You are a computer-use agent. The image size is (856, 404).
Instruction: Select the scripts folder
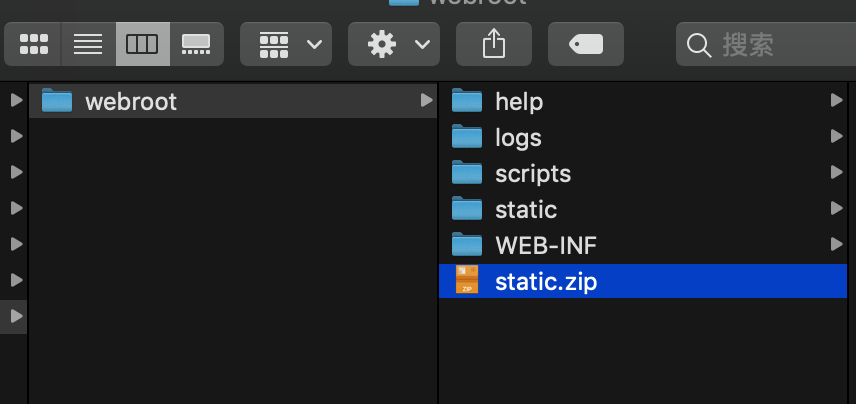coord(533,173)
